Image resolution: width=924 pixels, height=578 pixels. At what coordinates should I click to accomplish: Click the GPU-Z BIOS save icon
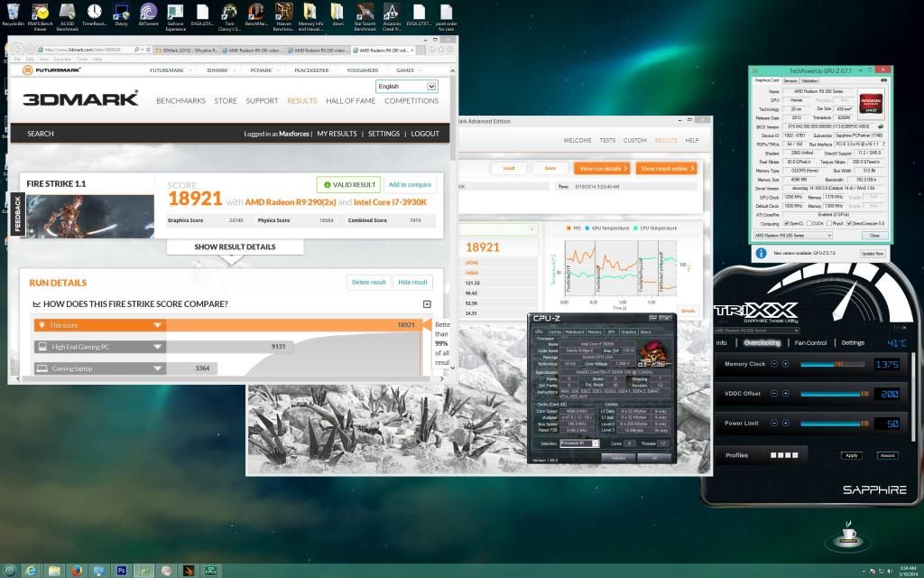880,126
